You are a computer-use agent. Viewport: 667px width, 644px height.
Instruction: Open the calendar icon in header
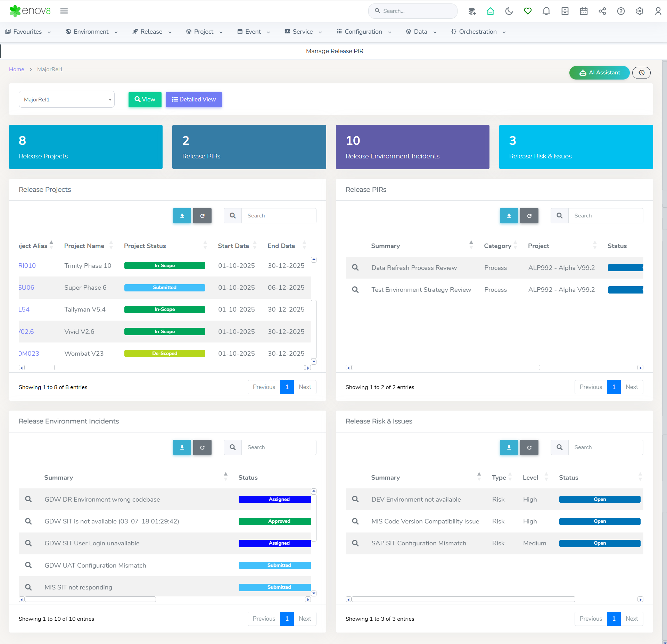(584, 11)
